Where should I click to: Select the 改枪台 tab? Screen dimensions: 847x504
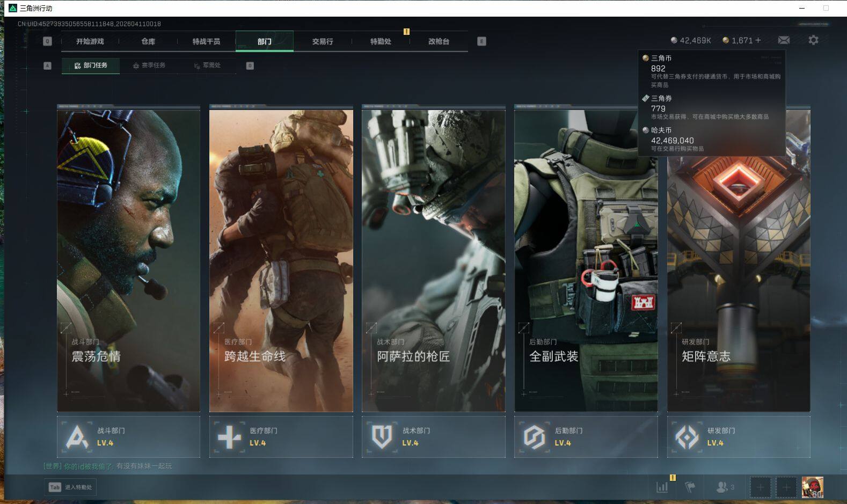pos(439,41)
